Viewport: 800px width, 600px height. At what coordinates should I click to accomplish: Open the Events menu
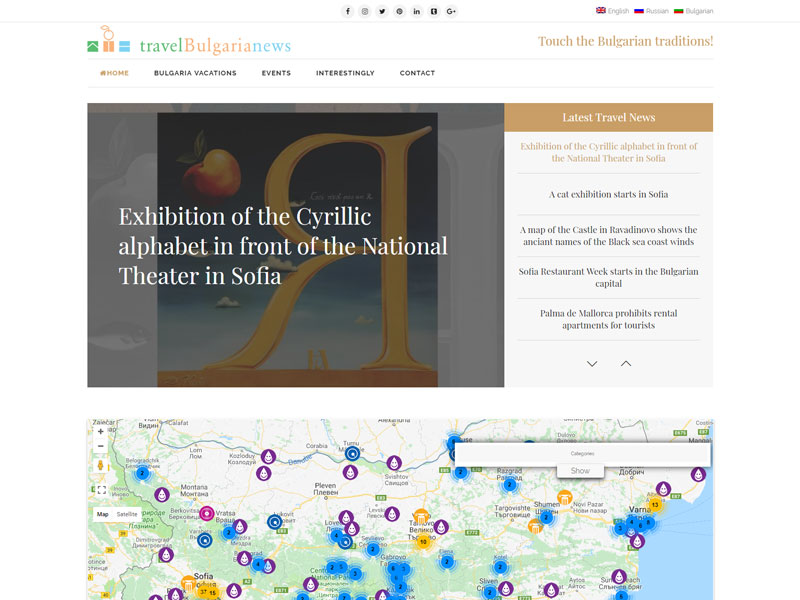(276, 73)
